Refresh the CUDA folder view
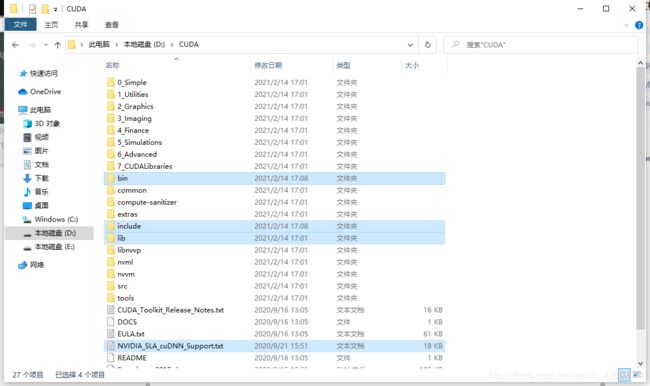The width and height of the screenshot is (650, 386). pyautogui.click(x=428, y=44)
